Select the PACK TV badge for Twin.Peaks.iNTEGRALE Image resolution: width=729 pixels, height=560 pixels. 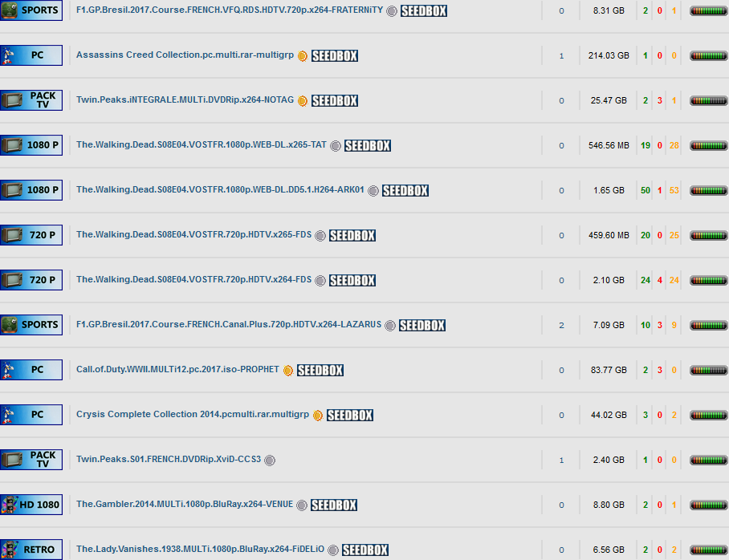click(31, 100)
